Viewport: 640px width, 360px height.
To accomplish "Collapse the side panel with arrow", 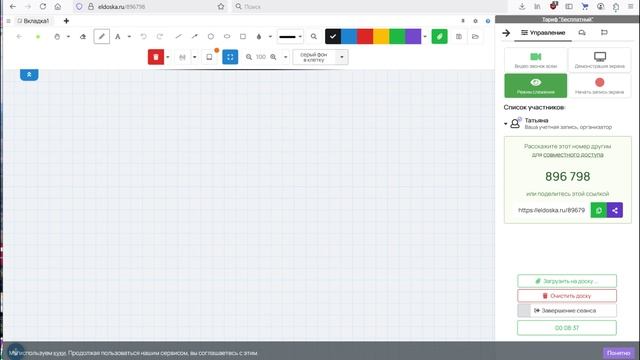I will (x=506, y=33).
